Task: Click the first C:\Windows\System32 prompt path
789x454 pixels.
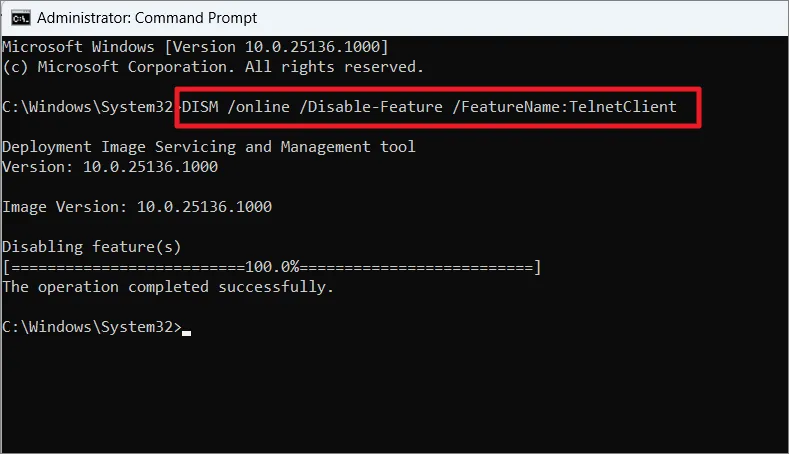Action: [88, 107]
